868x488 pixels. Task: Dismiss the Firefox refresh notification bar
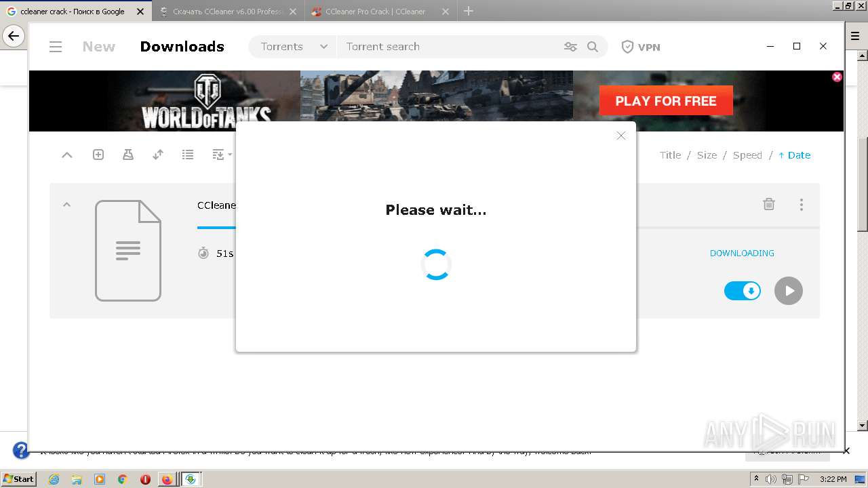[846, 451]
